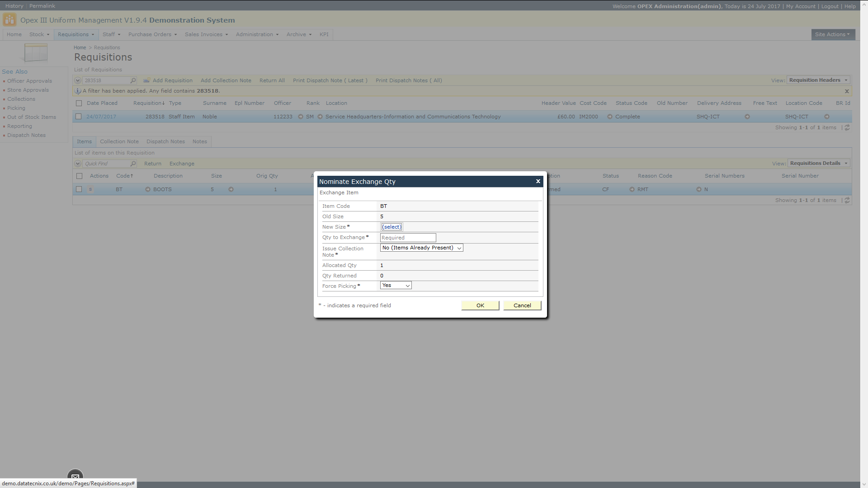Click the Return action above items list
The height and width of the screenshot is (488, 868).
point(153,164)
